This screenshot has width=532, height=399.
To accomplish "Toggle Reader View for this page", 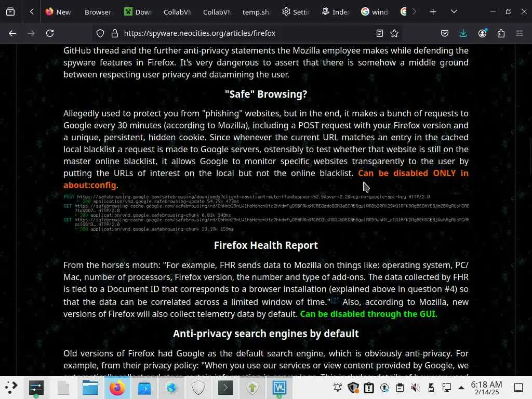I will tap(380, 33).
